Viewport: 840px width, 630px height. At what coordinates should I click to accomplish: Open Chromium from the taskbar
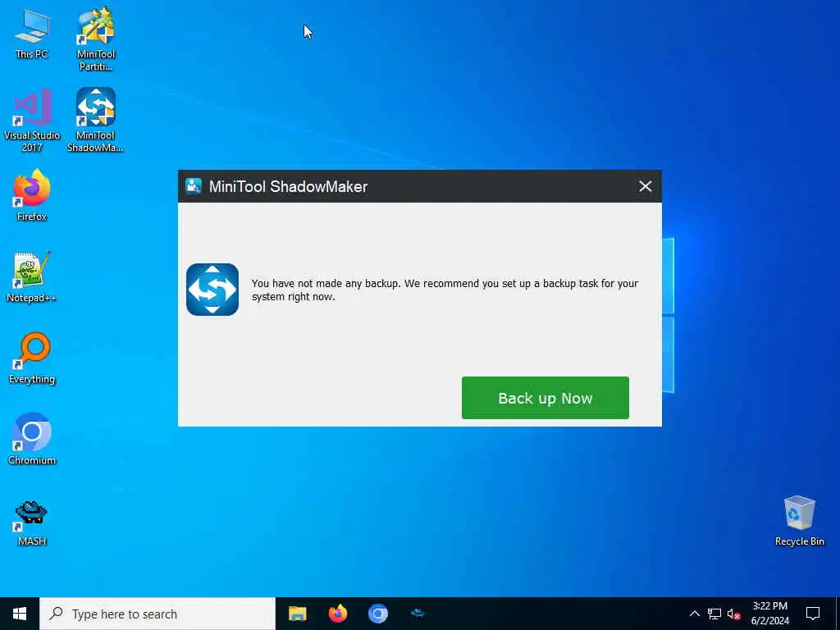point(377,614)
